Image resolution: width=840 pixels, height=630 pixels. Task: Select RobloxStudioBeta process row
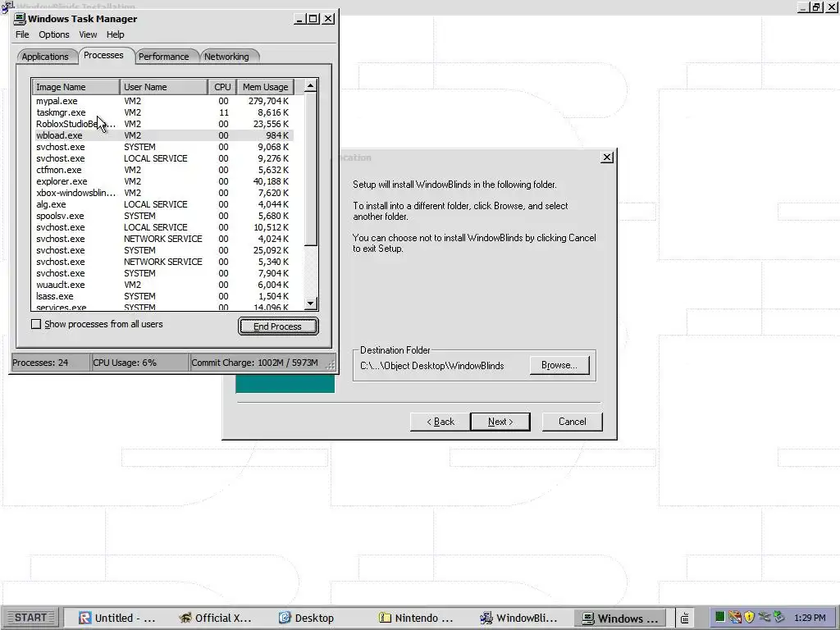point(163,124)
